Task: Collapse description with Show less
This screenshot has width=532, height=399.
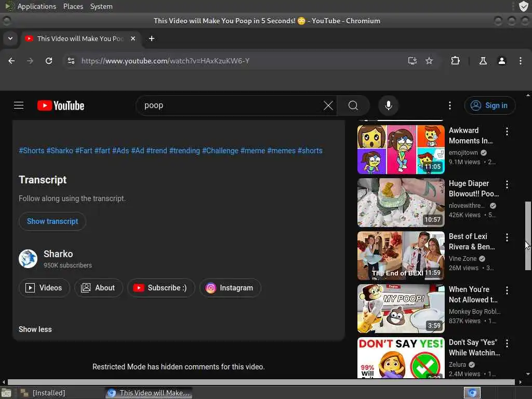Action: click(35, 329)
